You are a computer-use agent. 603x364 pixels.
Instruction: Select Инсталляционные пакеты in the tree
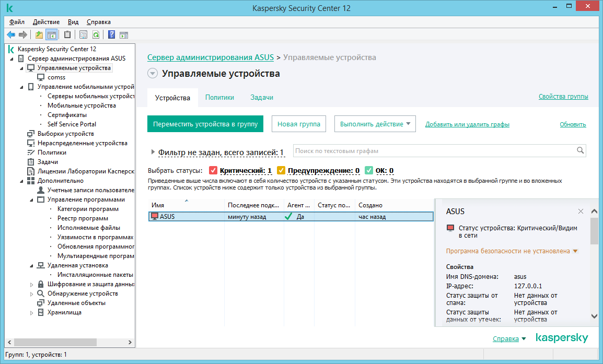click(96, 275)
